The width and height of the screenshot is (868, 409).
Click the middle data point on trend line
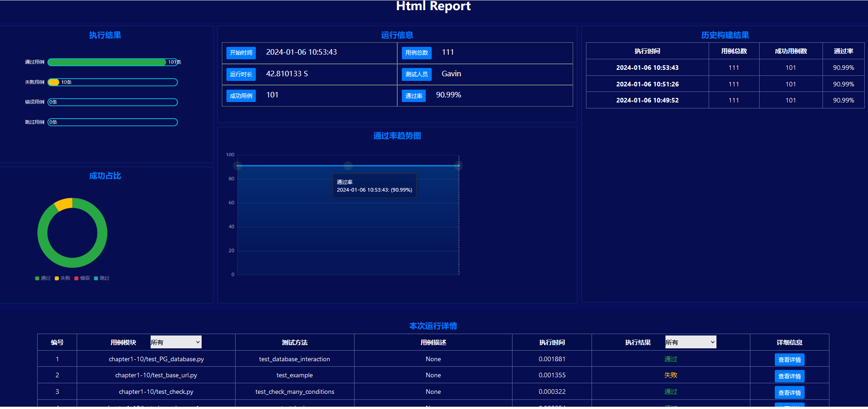[348, 165]
